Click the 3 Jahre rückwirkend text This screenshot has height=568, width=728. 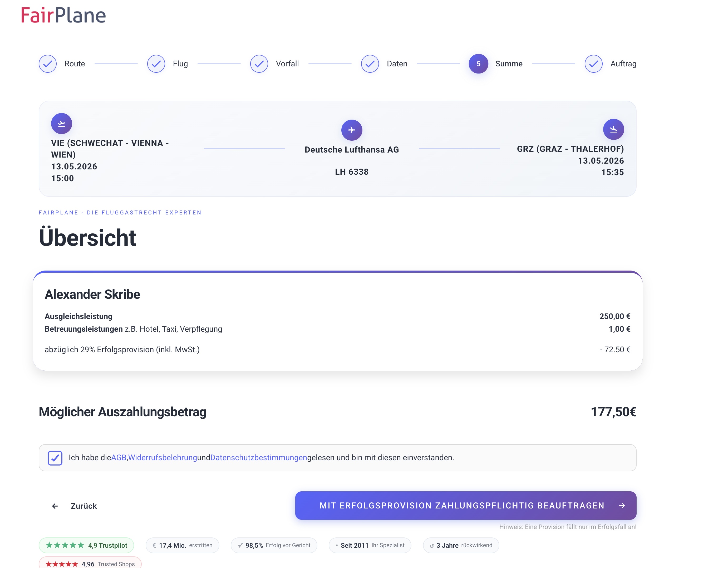[x=464, y=545]
